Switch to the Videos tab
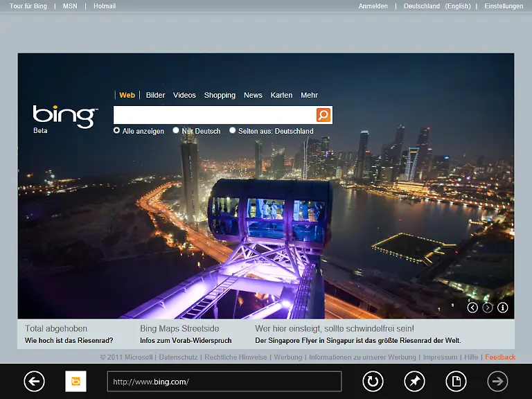The width and height of the screenshot is (532, 399). coord(184,95)
